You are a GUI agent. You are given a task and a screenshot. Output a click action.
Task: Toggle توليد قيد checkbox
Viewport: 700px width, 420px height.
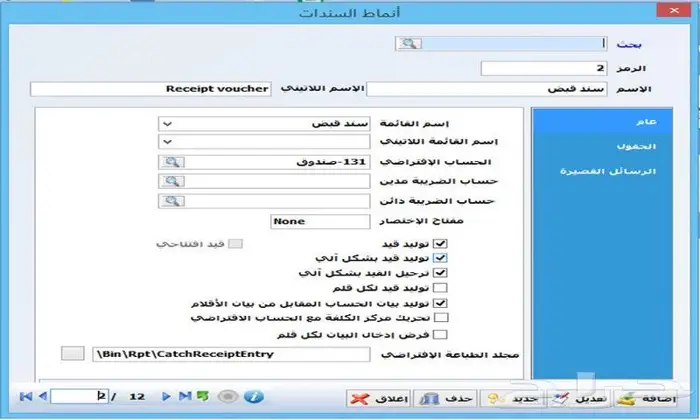(440, 244)
